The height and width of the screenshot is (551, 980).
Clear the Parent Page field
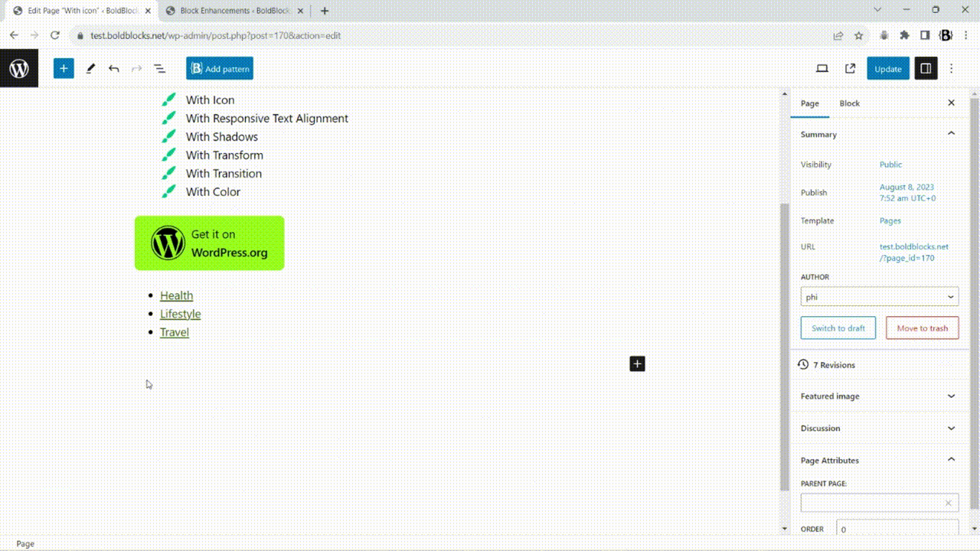click(x=948, y=503)
